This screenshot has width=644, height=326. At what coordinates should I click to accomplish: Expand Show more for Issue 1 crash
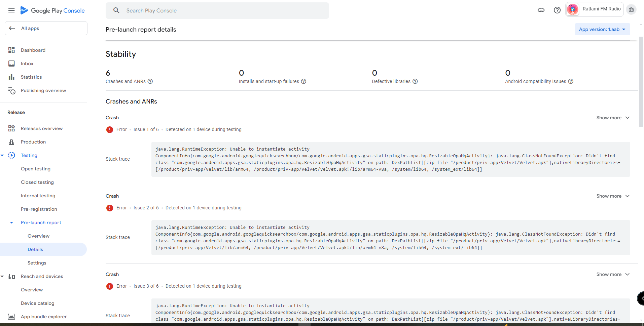coord(613,118)
